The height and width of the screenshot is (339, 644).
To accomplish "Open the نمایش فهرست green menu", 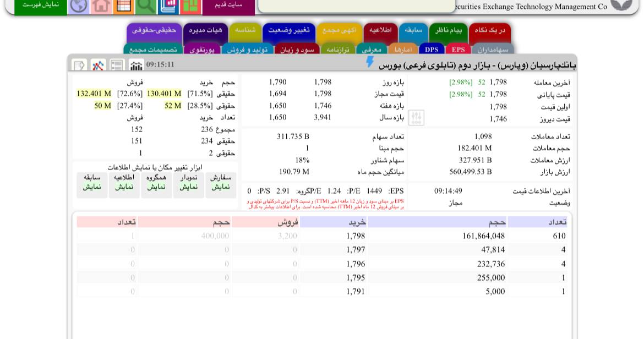I will [41, 6].
